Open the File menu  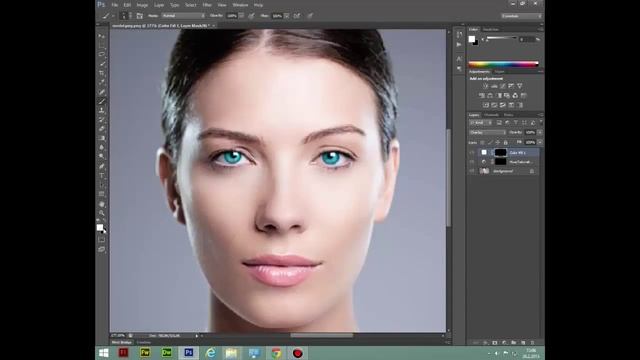click(x=115, y=5)
